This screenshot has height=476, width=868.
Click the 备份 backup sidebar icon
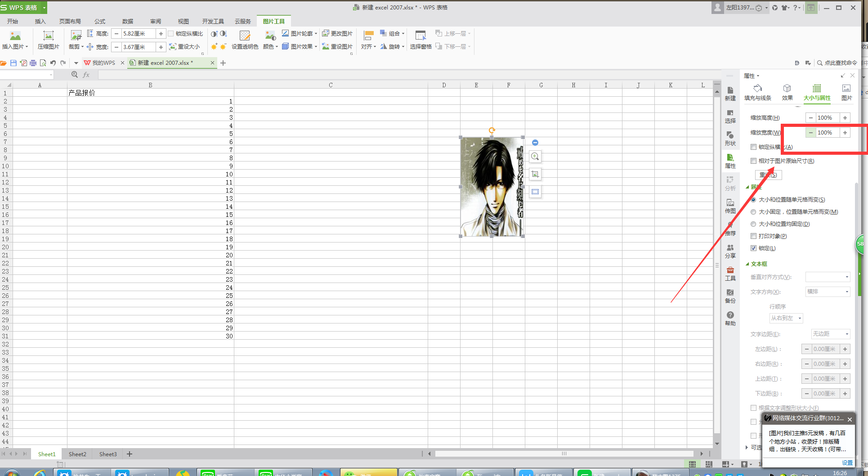[730, 296]
